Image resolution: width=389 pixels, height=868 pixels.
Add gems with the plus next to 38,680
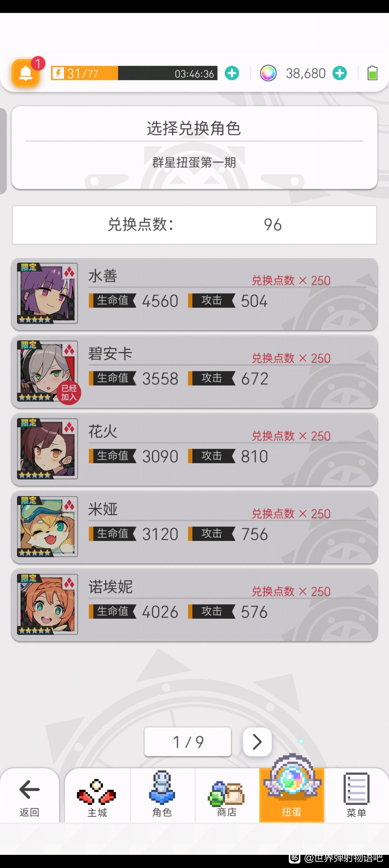point(339,73)
